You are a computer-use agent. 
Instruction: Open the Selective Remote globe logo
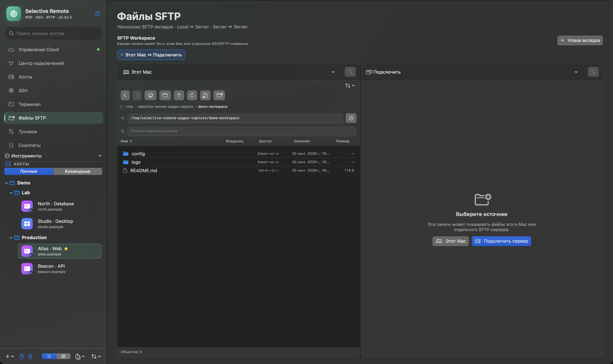[x=14, y=14]
